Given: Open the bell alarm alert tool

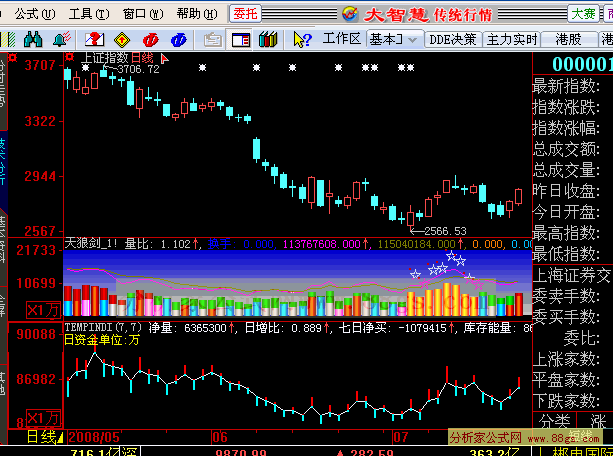Looking at the screenshot, I should coord(62,39).
